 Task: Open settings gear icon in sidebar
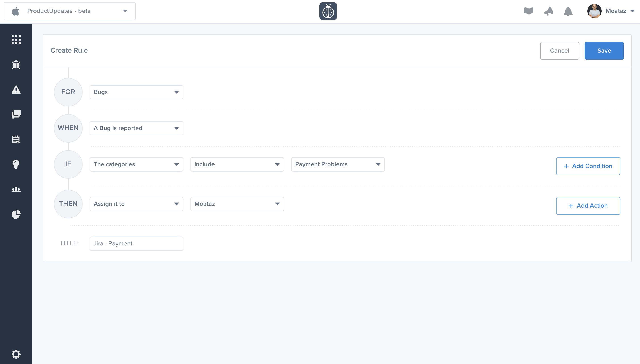point(16,354)
